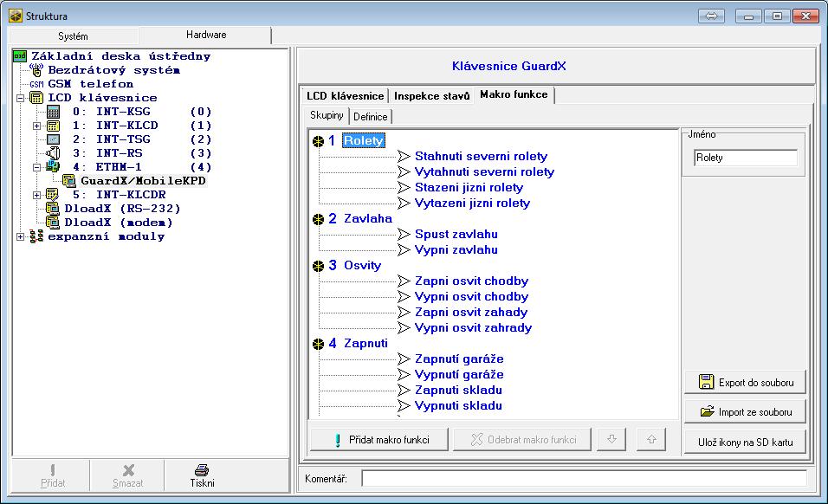Click the DloadX (RS-232) icon

(53, 209)
